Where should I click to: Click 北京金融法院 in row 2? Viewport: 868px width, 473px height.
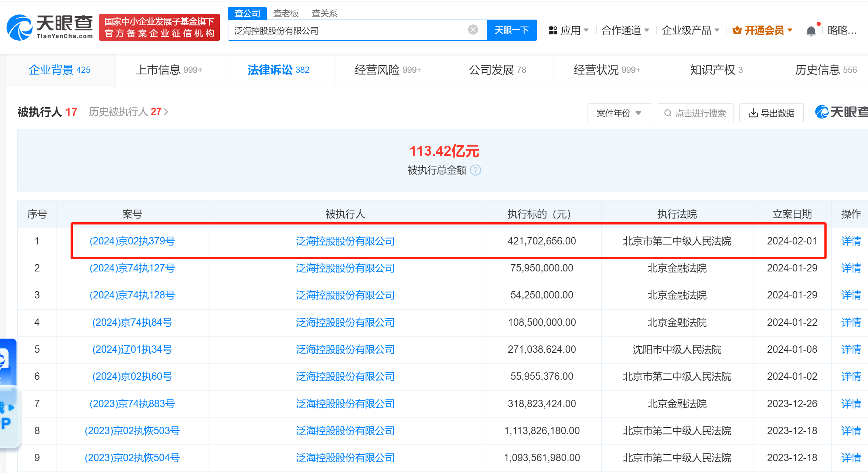(677, 268)
